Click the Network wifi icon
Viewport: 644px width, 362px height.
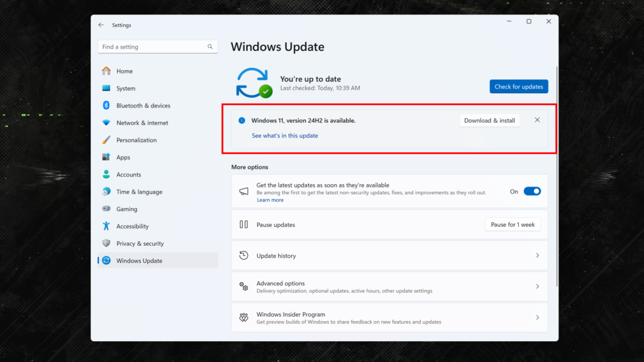[106, 123]
